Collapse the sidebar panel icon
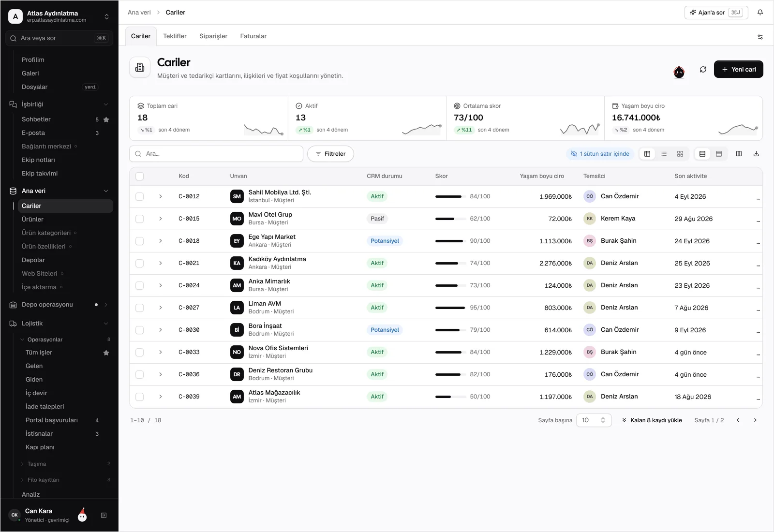The image size is (774, 532). 104,516
